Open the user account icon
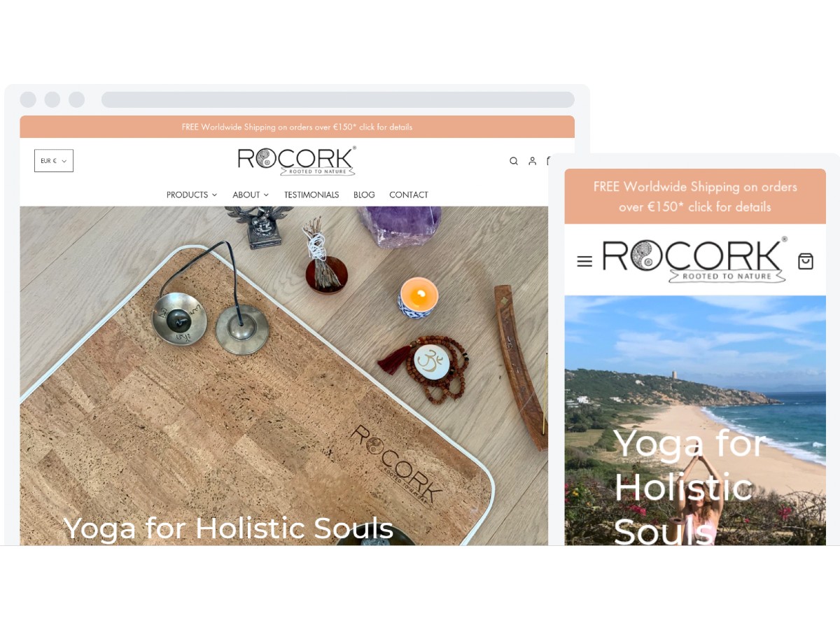 click(x=532, y=161)
